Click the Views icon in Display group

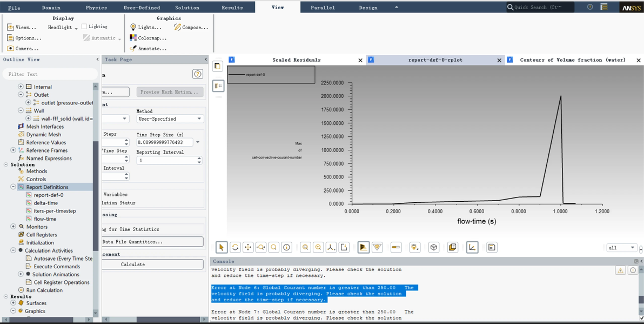[x=11, y=27]
